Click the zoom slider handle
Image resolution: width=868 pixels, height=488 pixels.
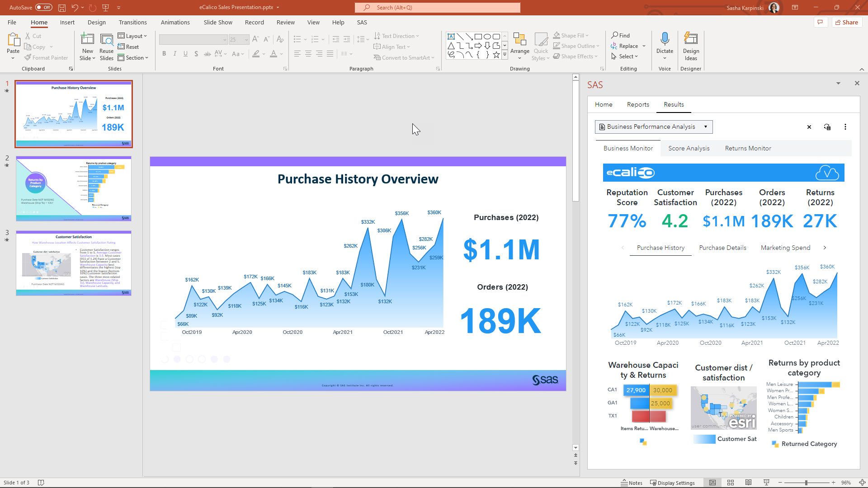(x=806, y=483)
